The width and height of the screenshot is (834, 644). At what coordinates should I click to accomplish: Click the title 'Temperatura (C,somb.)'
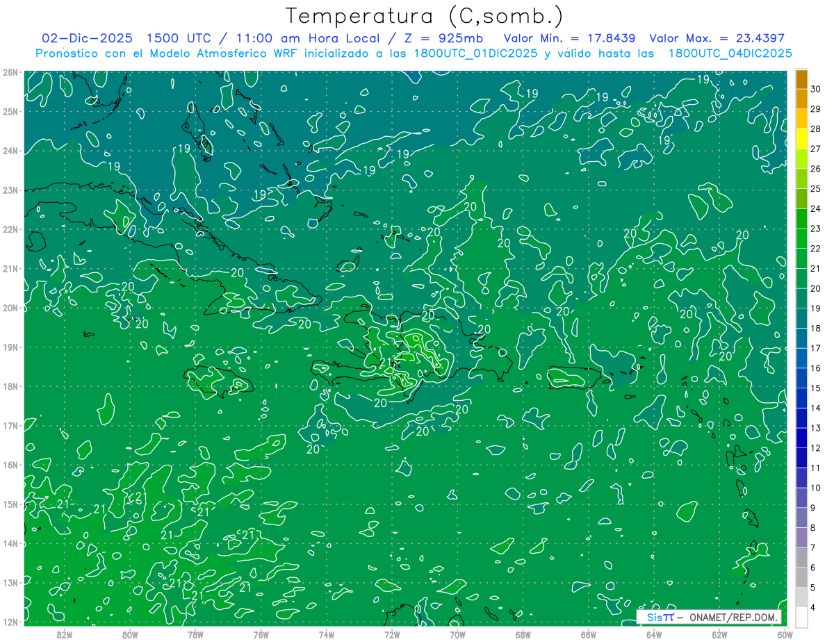click(425, 16)
